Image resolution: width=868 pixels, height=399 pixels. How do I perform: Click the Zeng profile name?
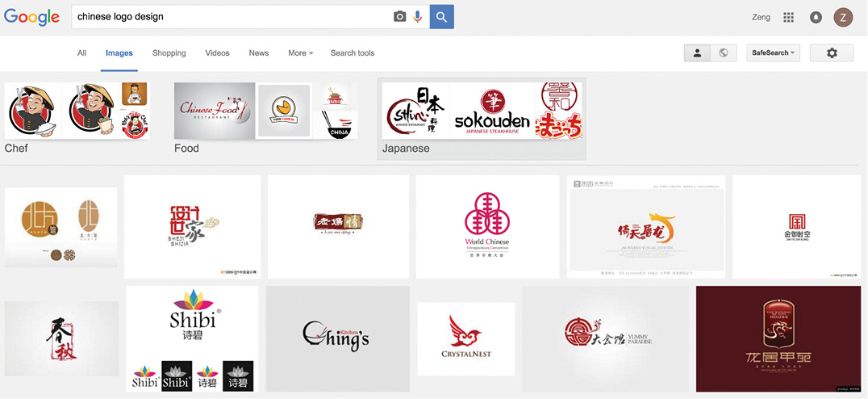coord(762,17)
